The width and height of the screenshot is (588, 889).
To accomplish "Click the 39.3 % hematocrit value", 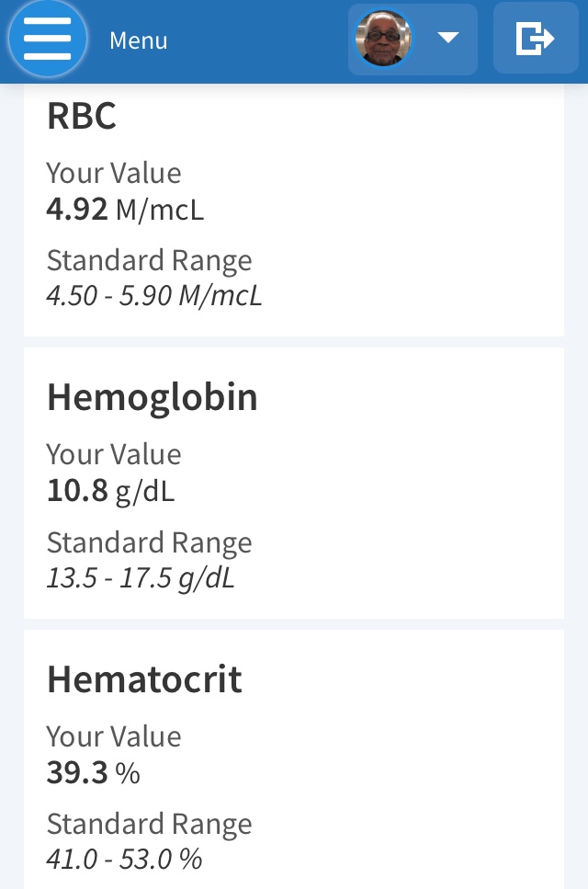I will point(93,773).
